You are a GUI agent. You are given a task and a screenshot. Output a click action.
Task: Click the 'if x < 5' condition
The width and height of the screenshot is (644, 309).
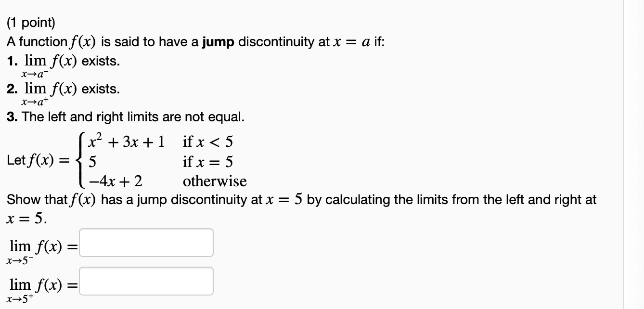[x=208, y=142]
